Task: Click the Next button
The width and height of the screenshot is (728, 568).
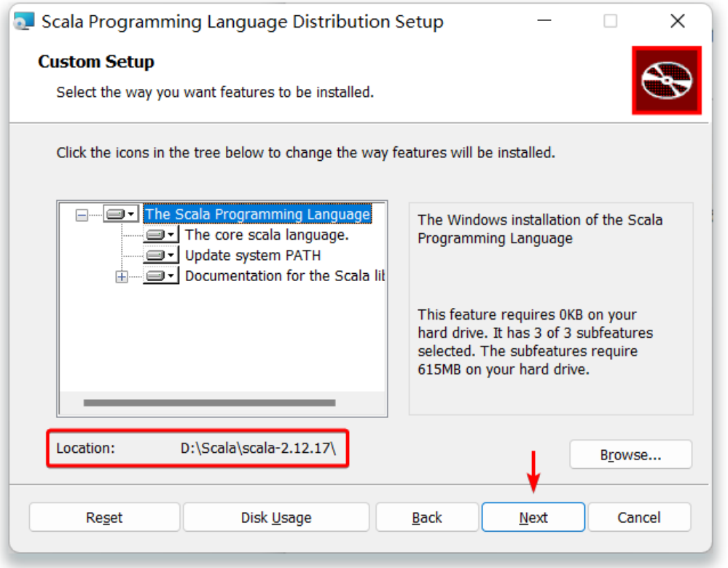Action: tap(533, 517)
